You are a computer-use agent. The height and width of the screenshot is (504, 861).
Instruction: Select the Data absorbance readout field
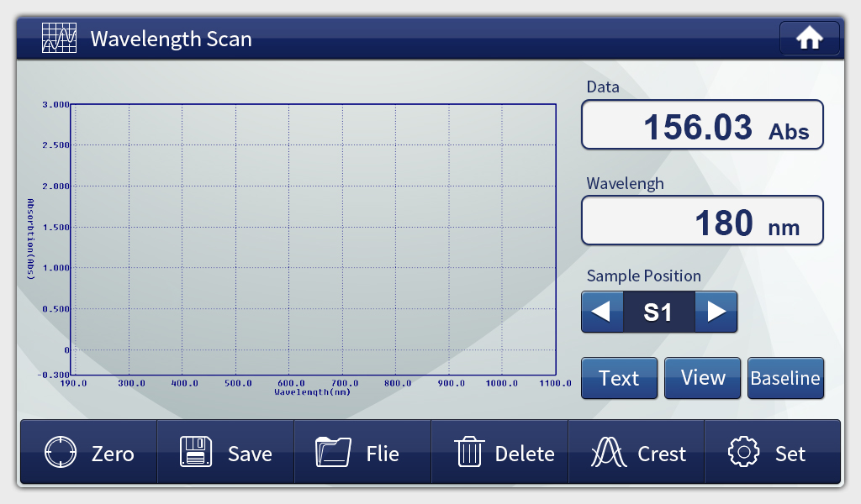(702, 126)
